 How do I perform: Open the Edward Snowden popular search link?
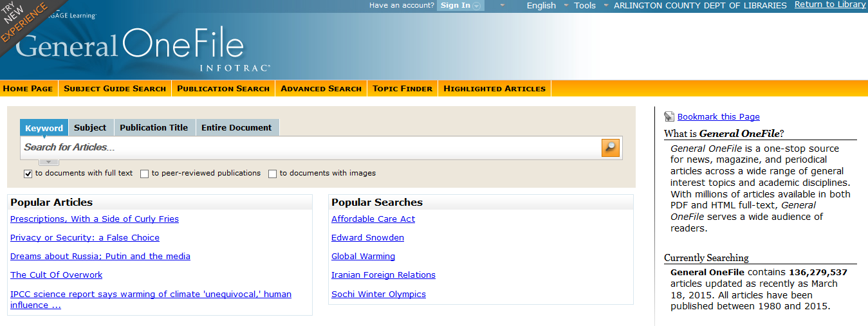(367, 238)
